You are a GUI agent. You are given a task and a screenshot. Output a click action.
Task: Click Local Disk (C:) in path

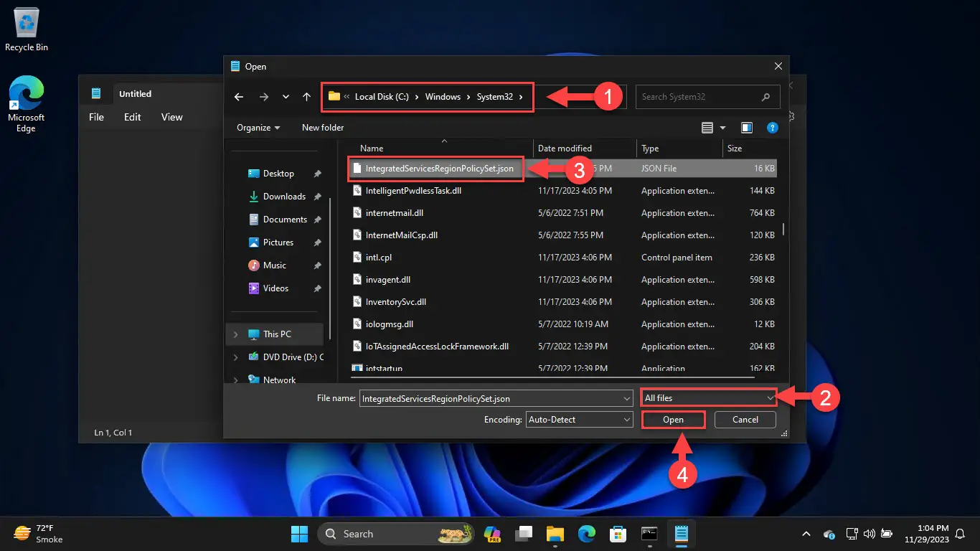[x=382, y=97]
